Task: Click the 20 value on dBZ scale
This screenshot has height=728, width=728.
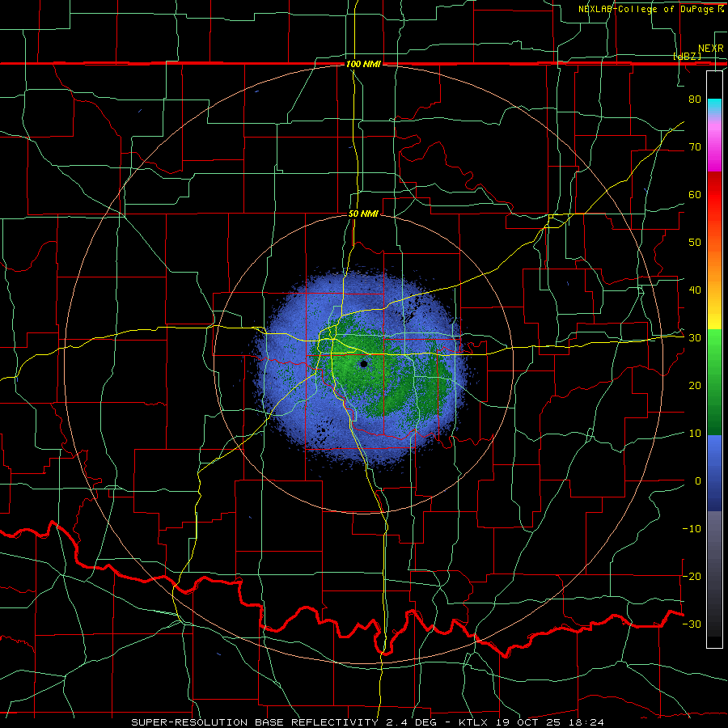Action: coord(695,386)
